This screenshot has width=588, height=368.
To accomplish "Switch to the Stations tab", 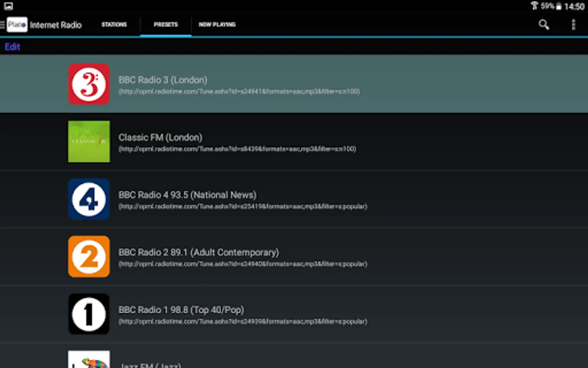I will click(114, 25).
